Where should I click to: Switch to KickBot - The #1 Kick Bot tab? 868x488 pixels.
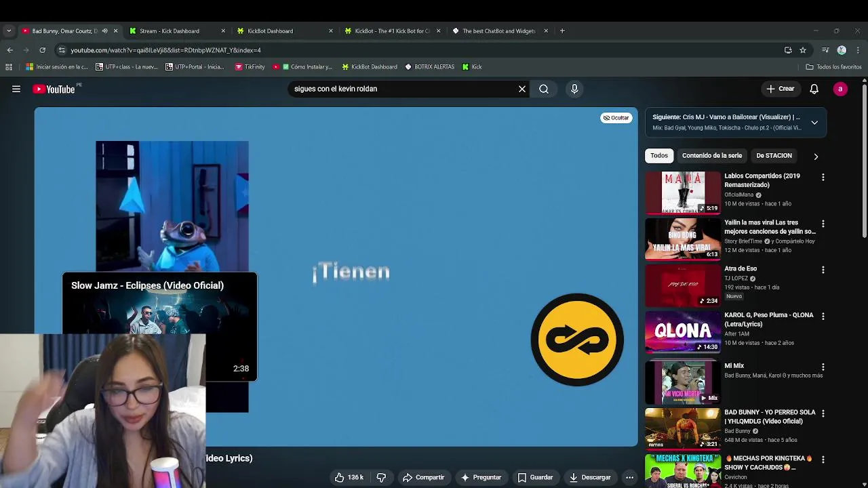[392, 30]
